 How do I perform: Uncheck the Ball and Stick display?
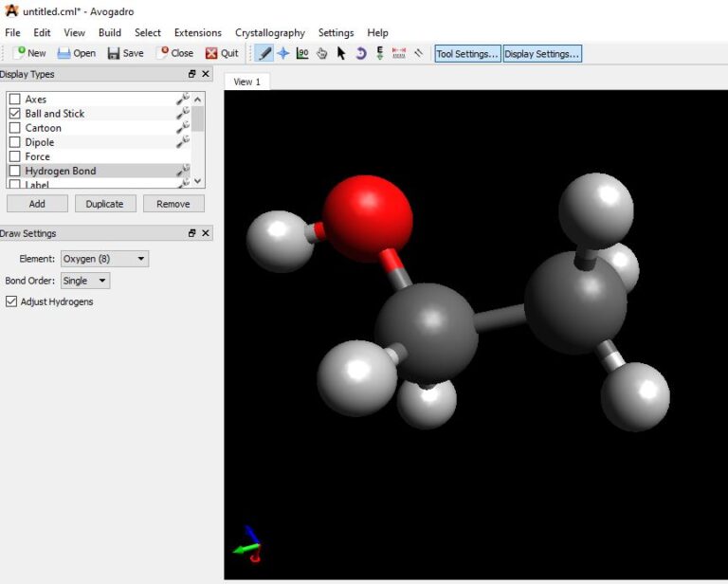pos(15,114)
